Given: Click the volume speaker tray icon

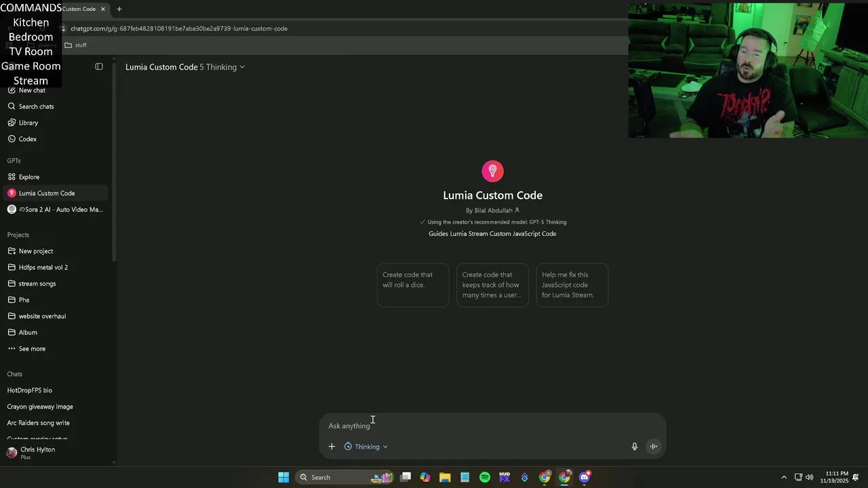Looking at the screenshot, I should click(809, 477).
